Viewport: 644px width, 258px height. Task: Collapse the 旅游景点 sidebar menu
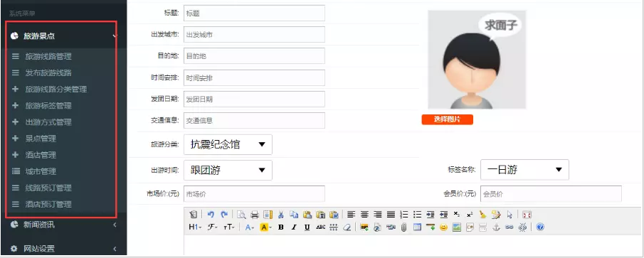(x=63, y=36)
